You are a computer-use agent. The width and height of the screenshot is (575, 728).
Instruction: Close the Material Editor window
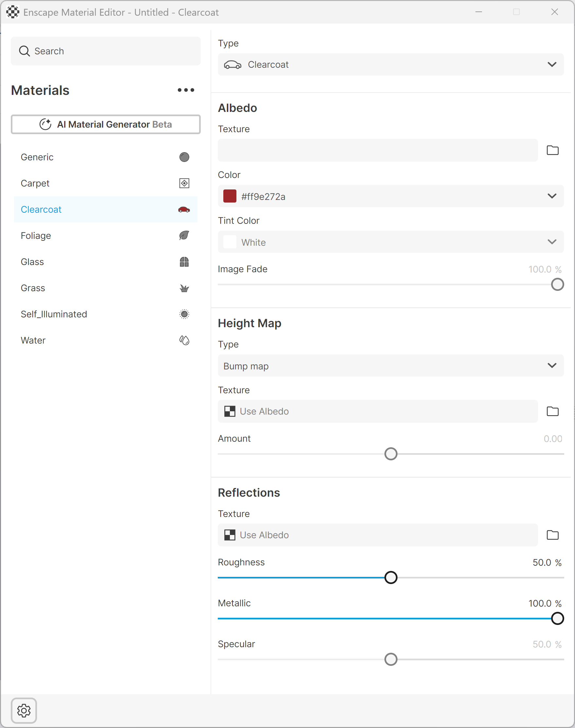tap(554, 12)
